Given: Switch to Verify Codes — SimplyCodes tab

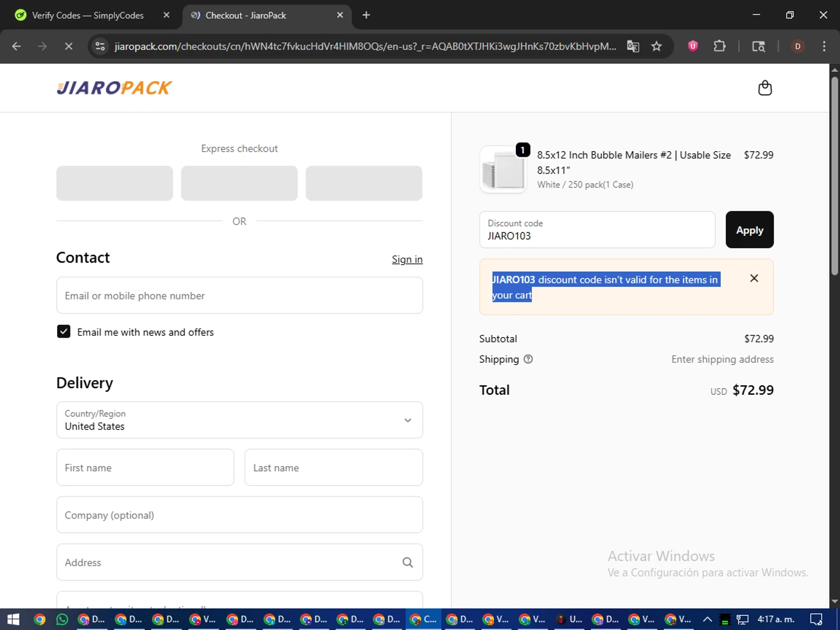Looking at the screenshot, I should click(87, 15).
